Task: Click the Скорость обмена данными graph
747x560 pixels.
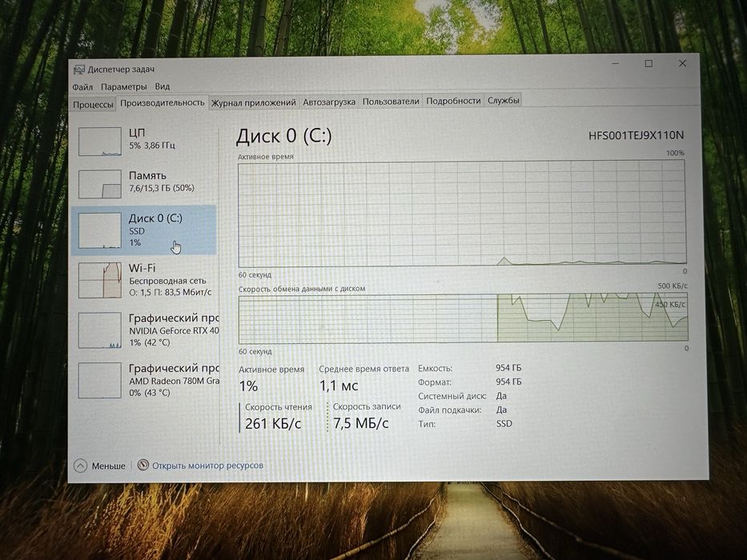Action: (463, 318)
